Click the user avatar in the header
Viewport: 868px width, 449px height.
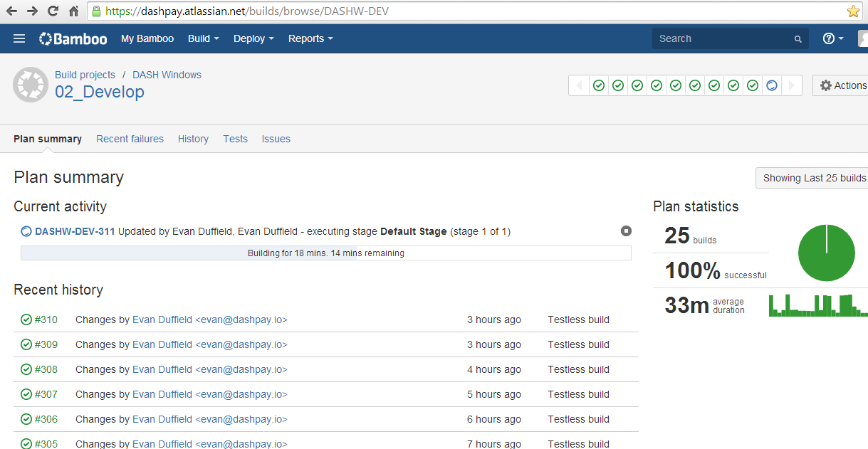coord(863,38)
